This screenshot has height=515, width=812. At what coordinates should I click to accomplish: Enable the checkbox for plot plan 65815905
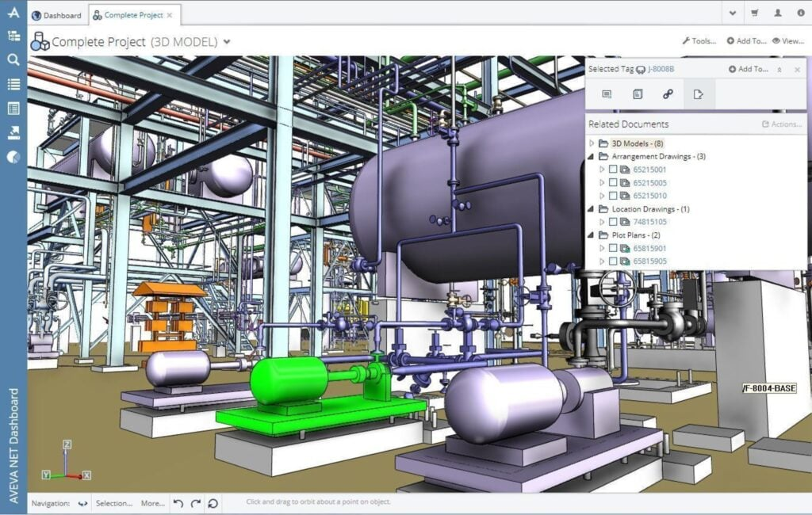(x=613, y=260)
